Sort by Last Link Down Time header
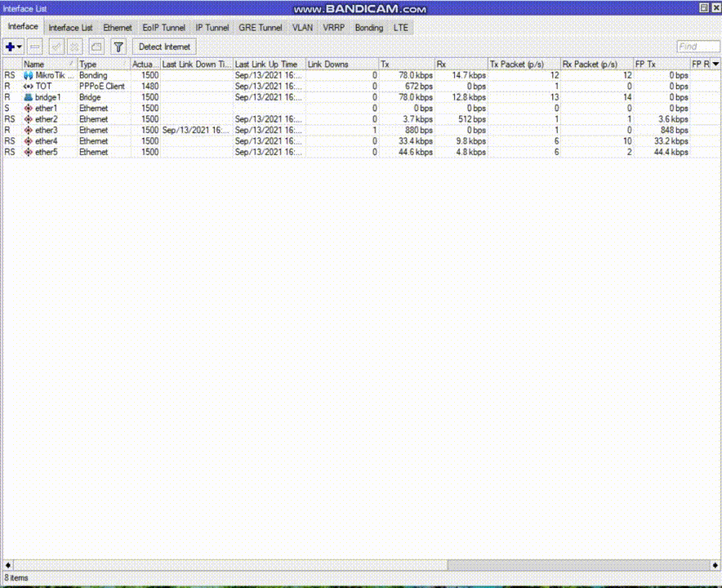 tap(197, 64)
